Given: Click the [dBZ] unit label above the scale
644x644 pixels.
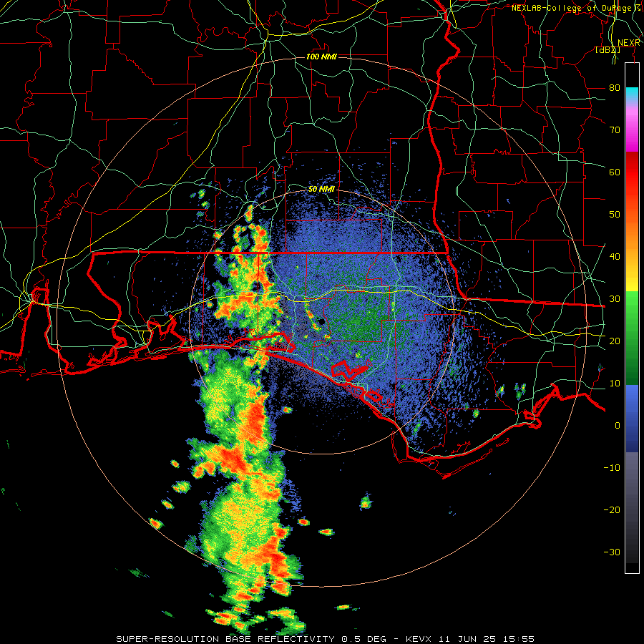Looking at the screenshot, I should click(608, 50).
